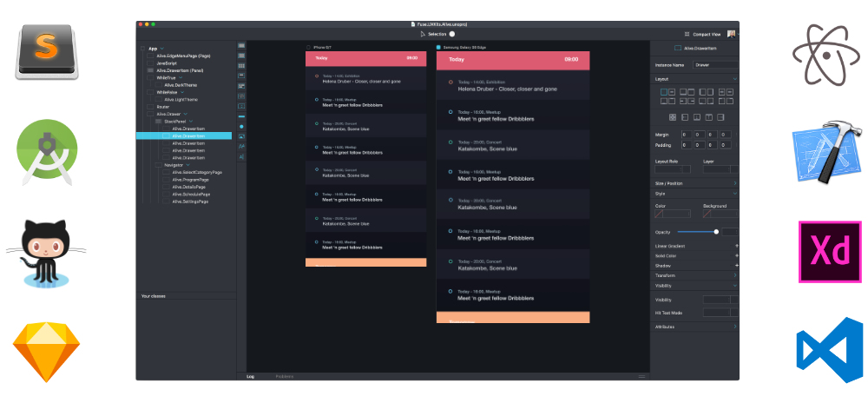The image size is (868, 403).
Task: Click the Sublime Text icon
Action: pyautogui.click(x=47, y=51)
